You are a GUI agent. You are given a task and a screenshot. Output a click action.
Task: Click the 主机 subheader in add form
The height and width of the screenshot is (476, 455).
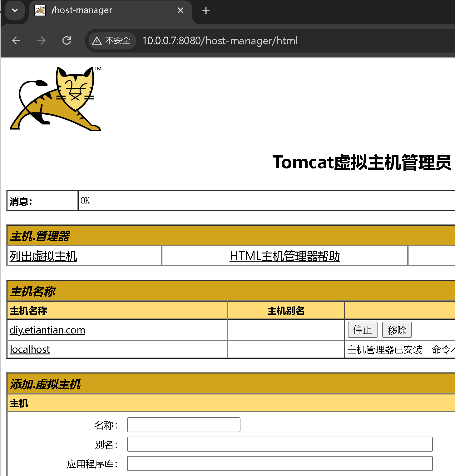click(x=231, y=403)
